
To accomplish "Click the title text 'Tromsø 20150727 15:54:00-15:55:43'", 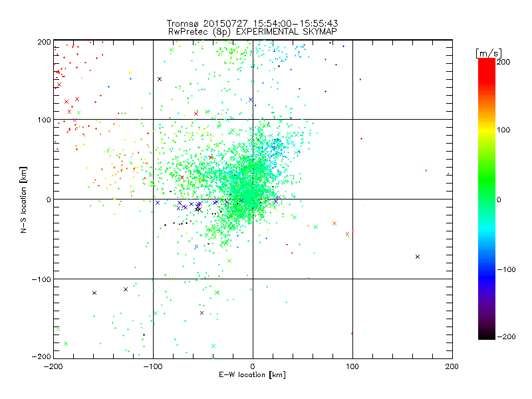I will pos(252,23).
